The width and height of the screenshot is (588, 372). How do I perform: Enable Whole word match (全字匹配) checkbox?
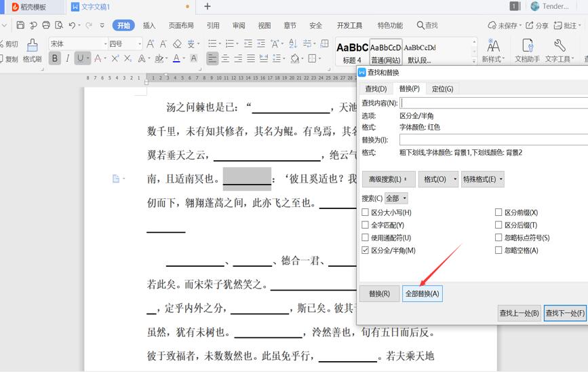365,225
